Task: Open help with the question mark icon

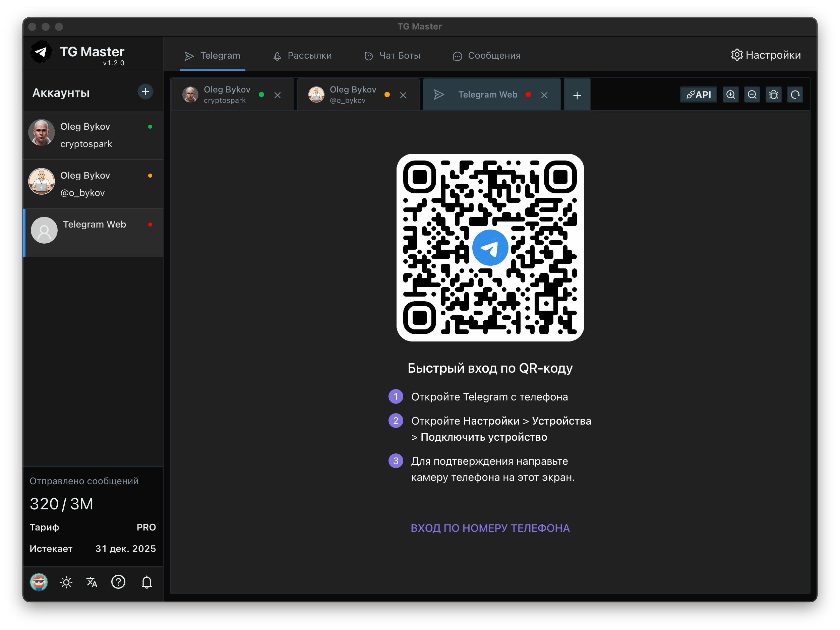Action: 118,582
